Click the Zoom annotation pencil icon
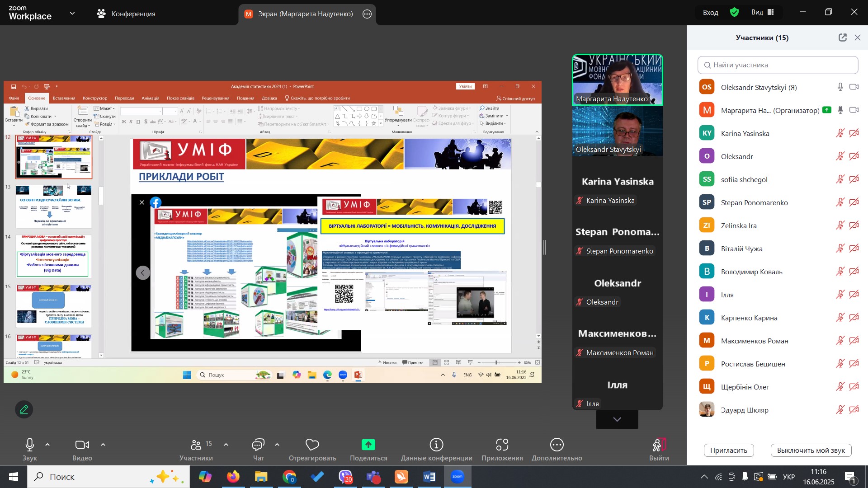The height and width of the screenshot is (488, 868). point(24,409)
